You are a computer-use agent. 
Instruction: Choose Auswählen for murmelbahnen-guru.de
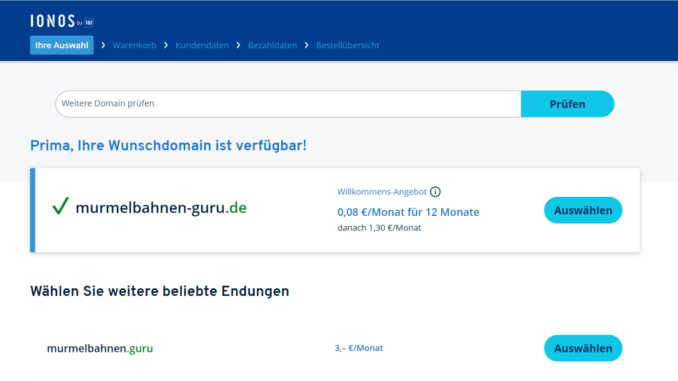pyautogui.click(x=583, y=210)
